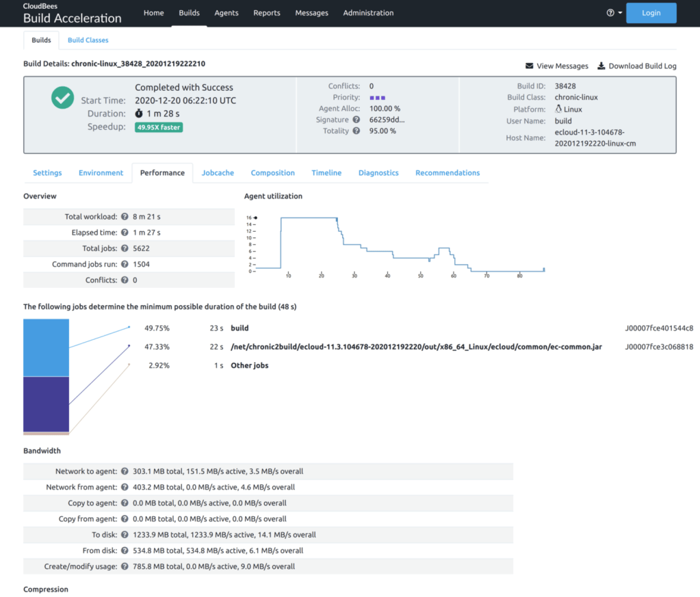
Task: Open the Jobcache tab
Action: (x=218, y=173)
